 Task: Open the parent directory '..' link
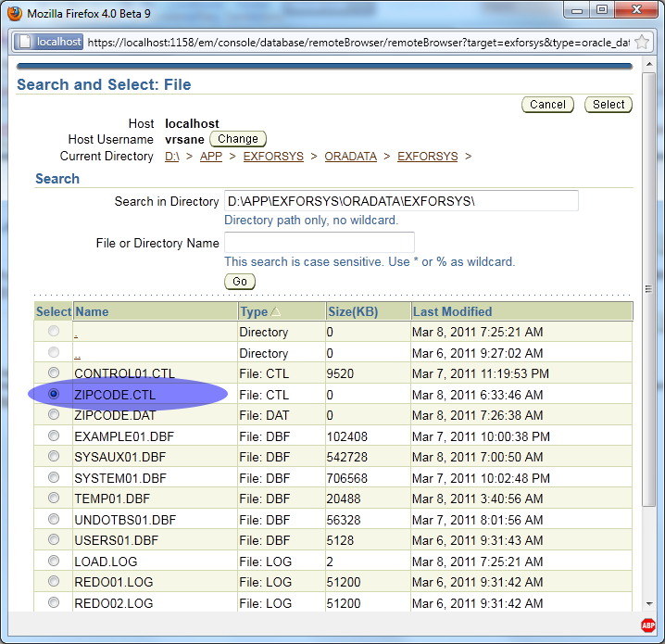tap(77, 353)
